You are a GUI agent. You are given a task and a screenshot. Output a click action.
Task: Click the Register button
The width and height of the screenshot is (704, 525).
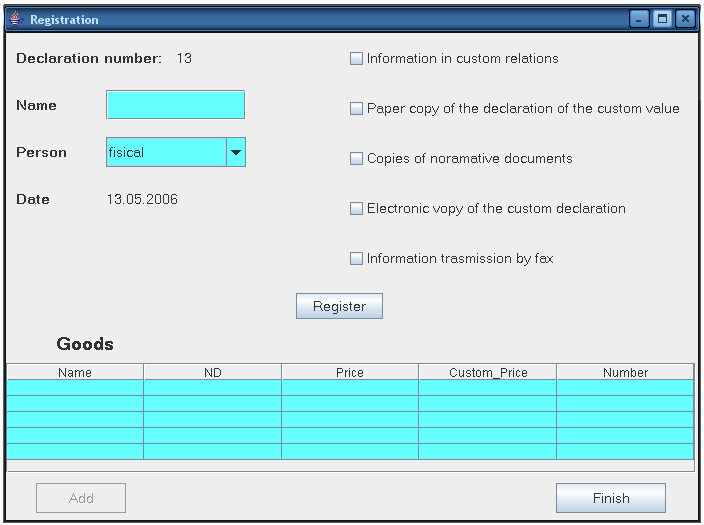[339, 306]
